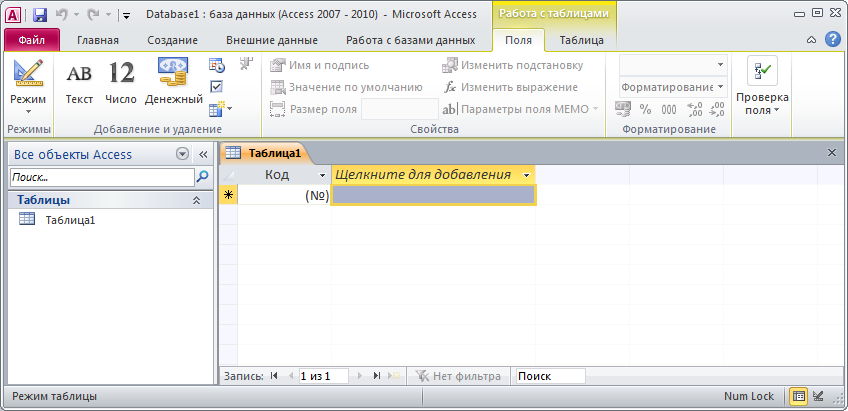This screenshot has width=848, height=411.
Task: Add a Date and Time field icon
Action: (x=216, y=65)
